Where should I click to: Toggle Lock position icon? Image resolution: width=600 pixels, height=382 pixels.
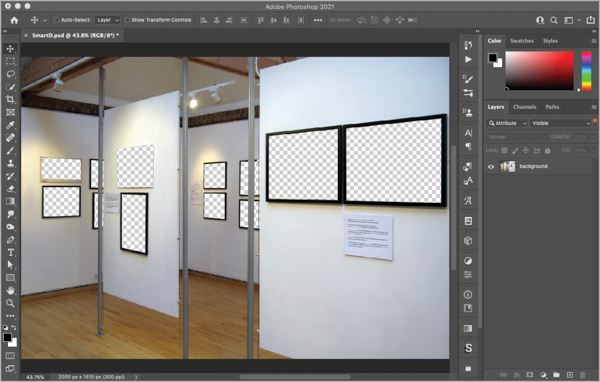tap(526, 150)
